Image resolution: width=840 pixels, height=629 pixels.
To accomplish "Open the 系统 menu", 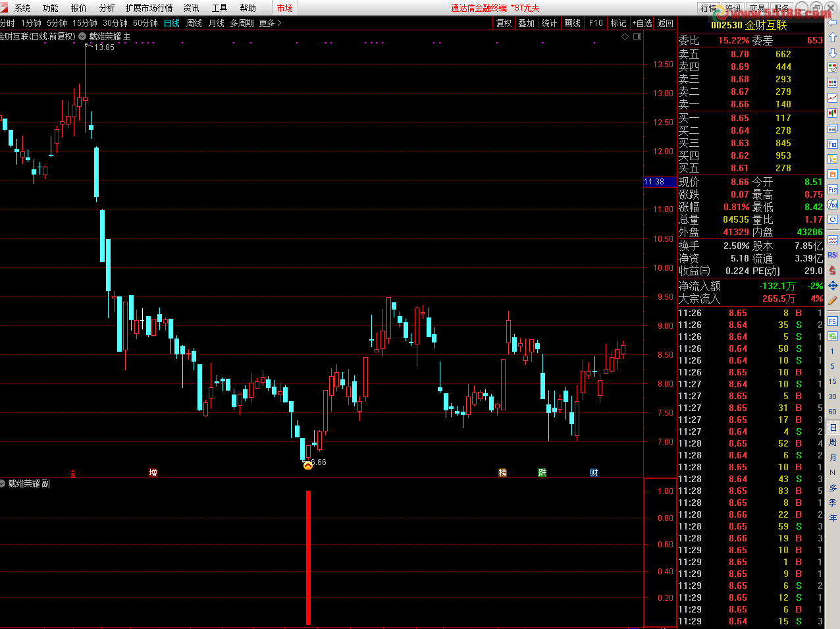I will point(22,8).
